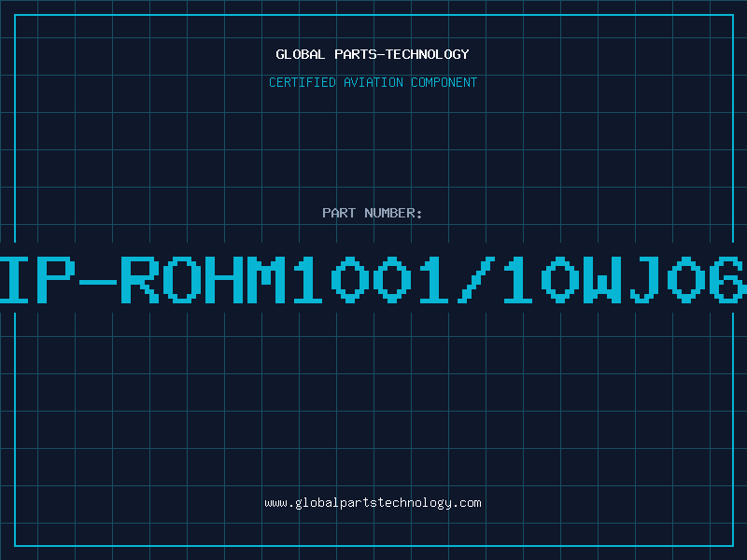Click the GLOBAL PARTS-TECHNOLOGY heading
This screenshot has height=560, width=747.
tap(373, 54)
